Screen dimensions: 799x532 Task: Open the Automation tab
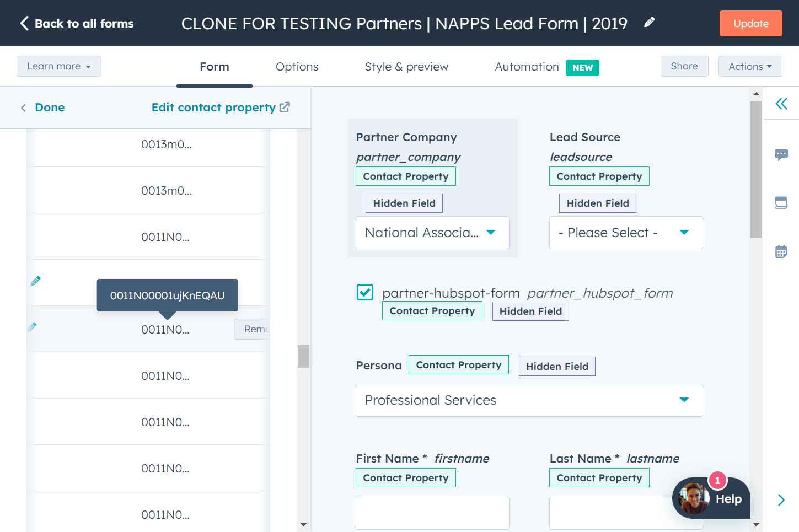point(527,67)
